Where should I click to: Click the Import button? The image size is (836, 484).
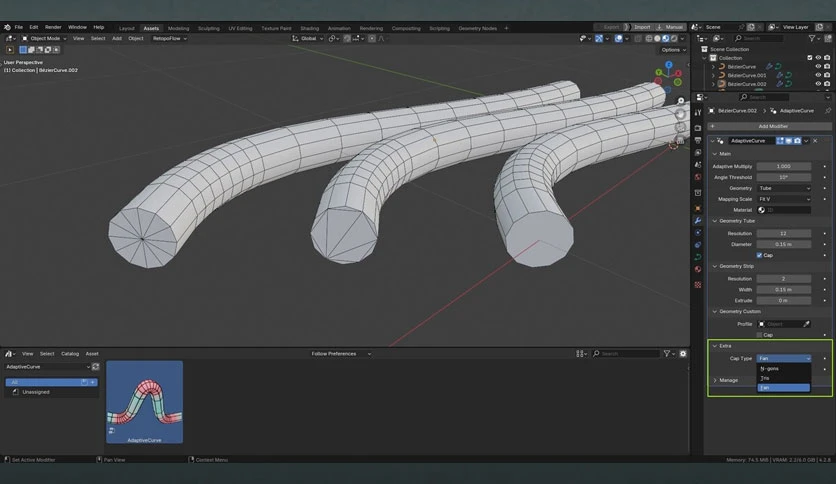coord(641,27)
